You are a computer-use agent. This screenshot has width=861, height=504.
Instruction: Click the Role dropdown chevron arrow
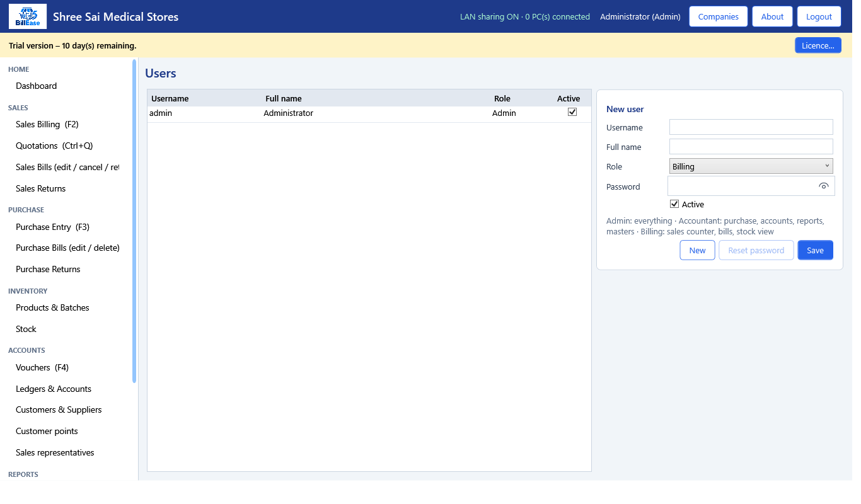point(827,166)
